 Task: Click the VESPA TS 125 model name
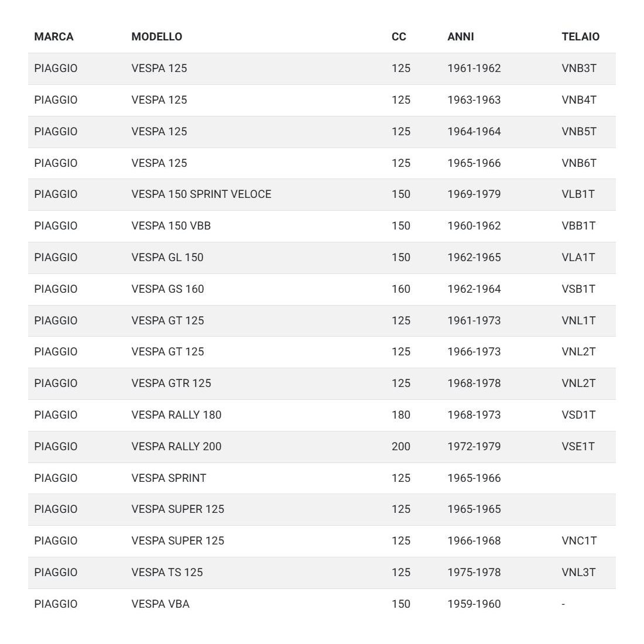coord(167,573)
